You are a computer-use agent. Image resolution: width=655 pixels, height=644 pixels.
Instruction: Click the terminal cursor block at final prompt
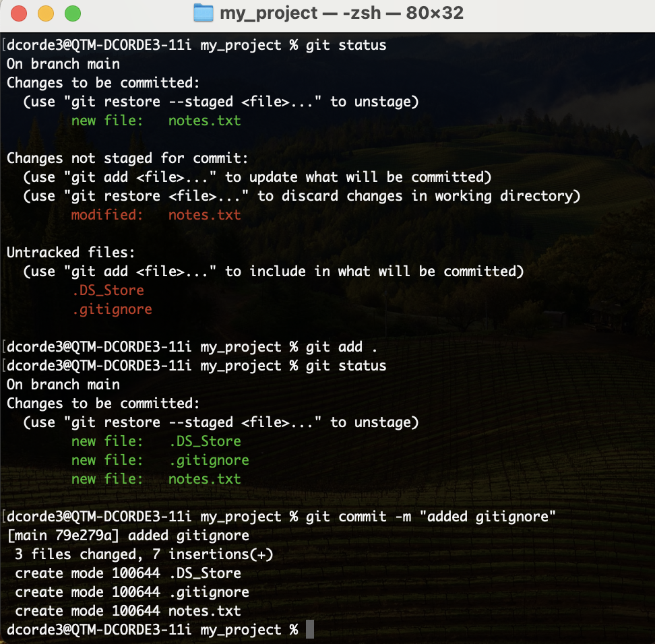(x=310, y=630)
